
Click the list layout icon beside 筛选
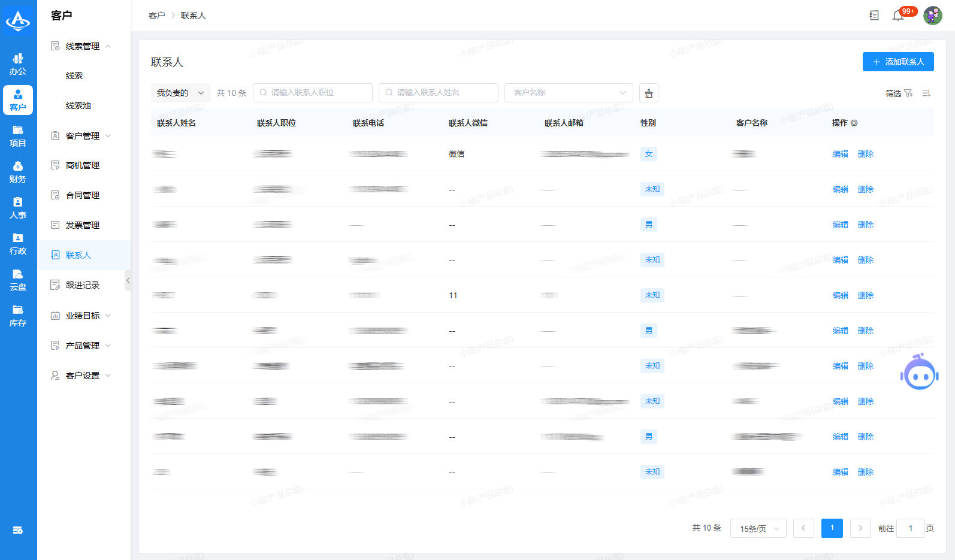point(926,93)
